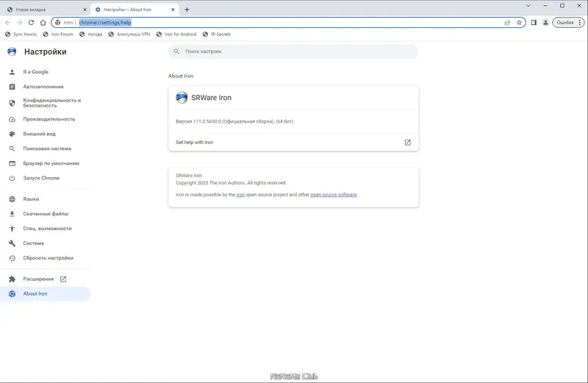Click the Поиск настроек search field
This screenshot has height=383, width=588.
click(293, 51)
